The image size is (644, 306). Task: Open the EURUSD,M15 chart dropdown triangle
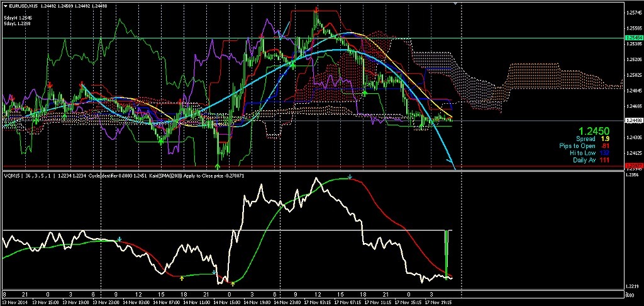tap(5, 5)
